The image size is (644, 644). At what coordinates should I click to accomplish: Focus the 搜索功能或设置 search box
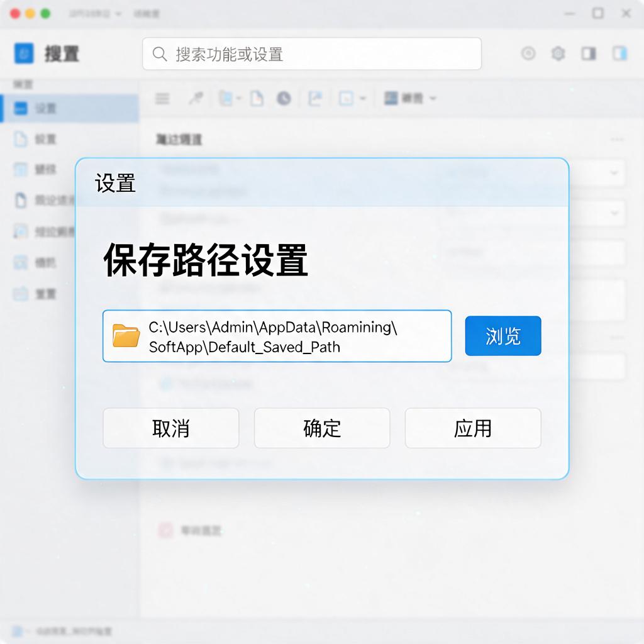pos(312,54)
